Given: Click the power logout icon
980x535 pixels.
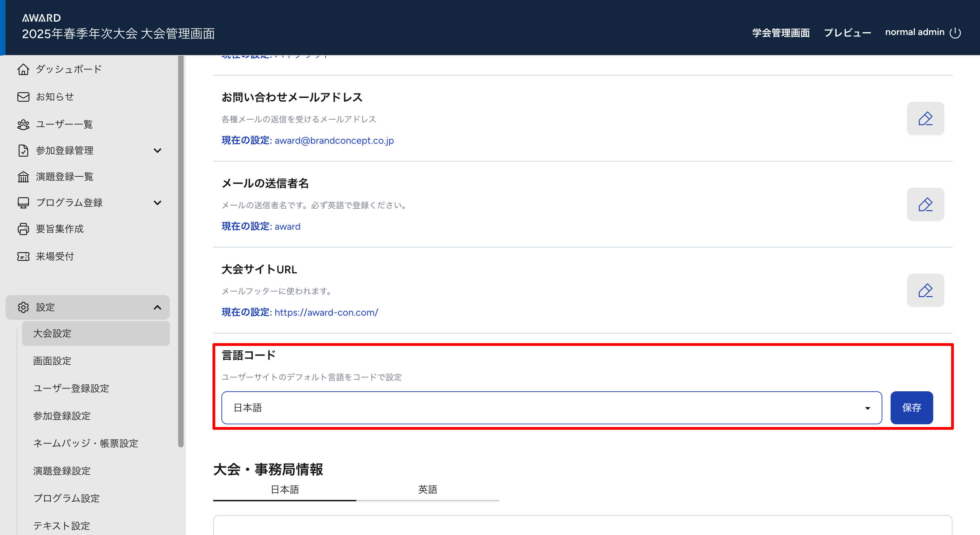Looking at the screenshot, I should pos(955,33).
